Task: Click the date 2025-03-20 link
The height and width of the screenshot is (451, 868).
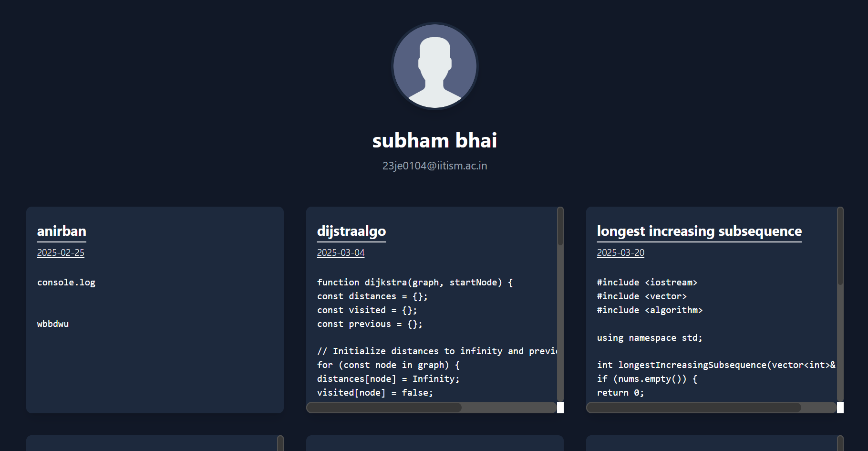Action: [x=620, y=252]
